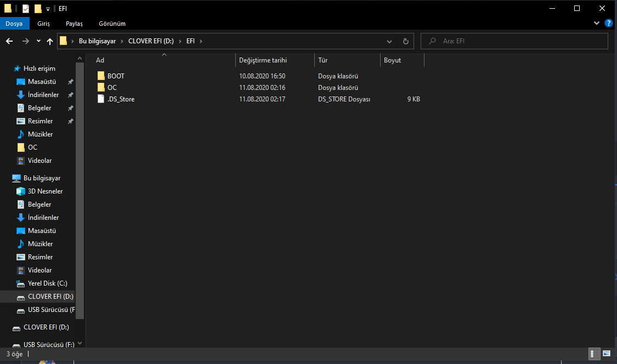
Task: Open the Paylaş ribbon tab
Action: tap(73, 23)
